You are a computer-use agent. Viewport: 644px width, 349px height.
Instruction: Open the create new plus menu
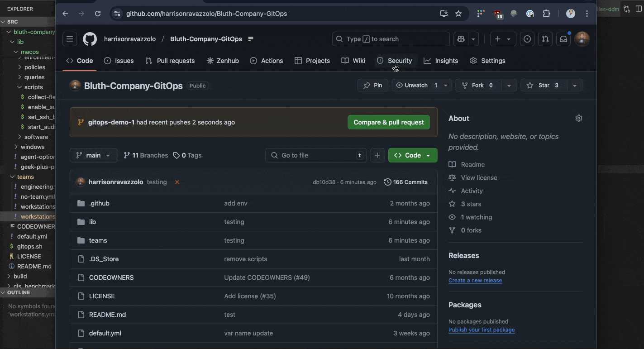point(503,39)
